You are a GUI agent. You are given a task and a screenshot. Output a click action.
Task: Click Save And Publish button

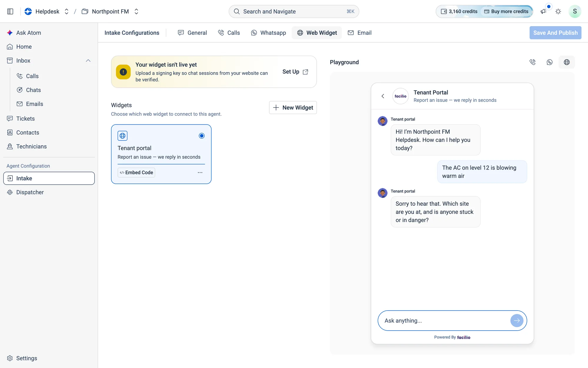555,33
